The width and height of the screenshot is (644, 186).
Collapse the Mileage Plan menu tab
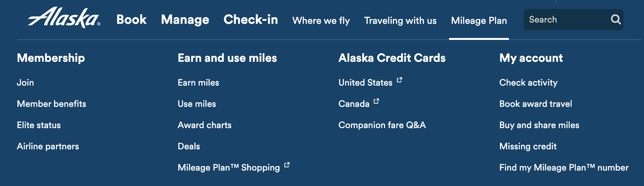tap(479, 21)
